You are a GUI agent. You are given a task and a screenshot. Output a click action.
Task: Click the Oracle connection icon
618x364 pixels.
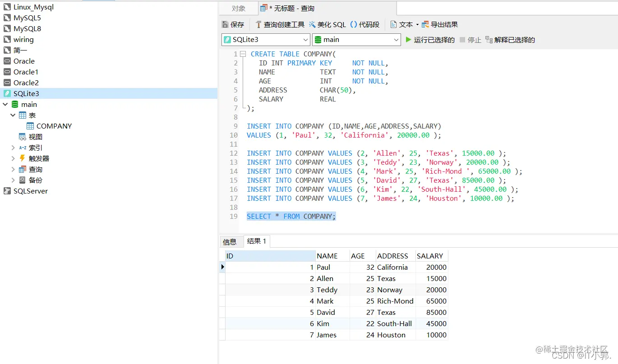coord(7,61)
